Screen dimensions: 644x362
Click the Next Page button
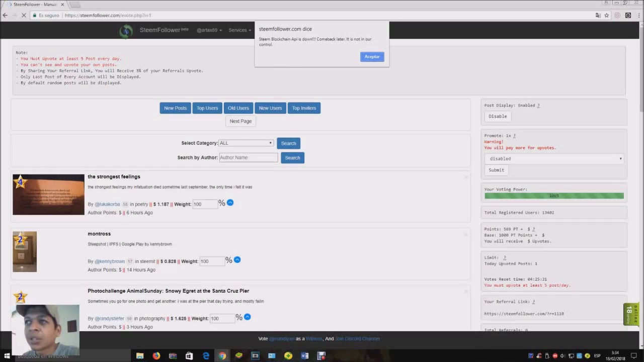tap(240, 121)
